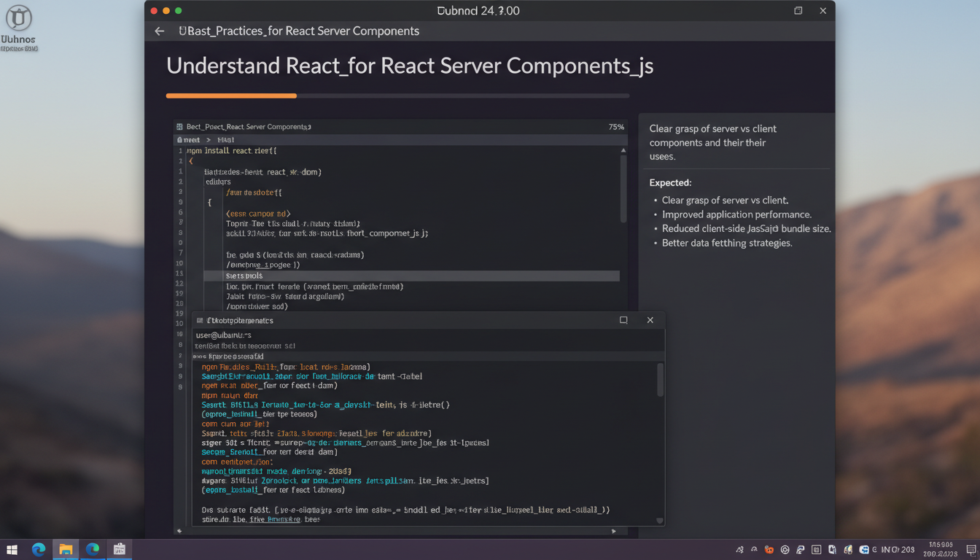980x560 pixels.
Task: Maximize the terminal panel
Action: tap(623, 320)
